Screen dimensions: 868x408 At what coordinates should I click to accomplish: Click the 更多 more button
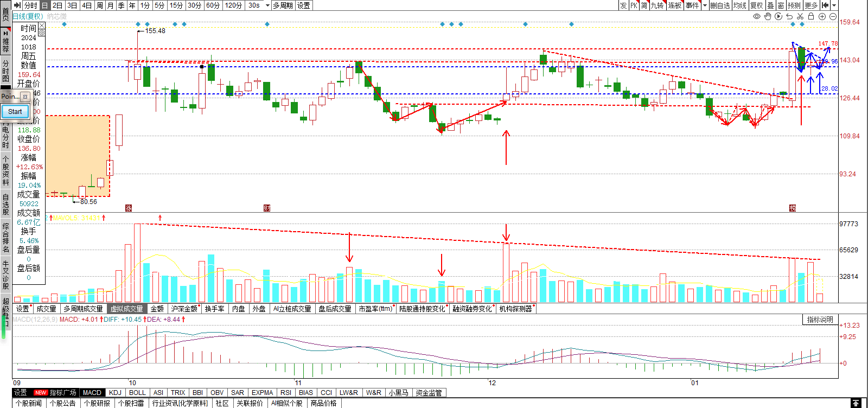pos(811,5)
